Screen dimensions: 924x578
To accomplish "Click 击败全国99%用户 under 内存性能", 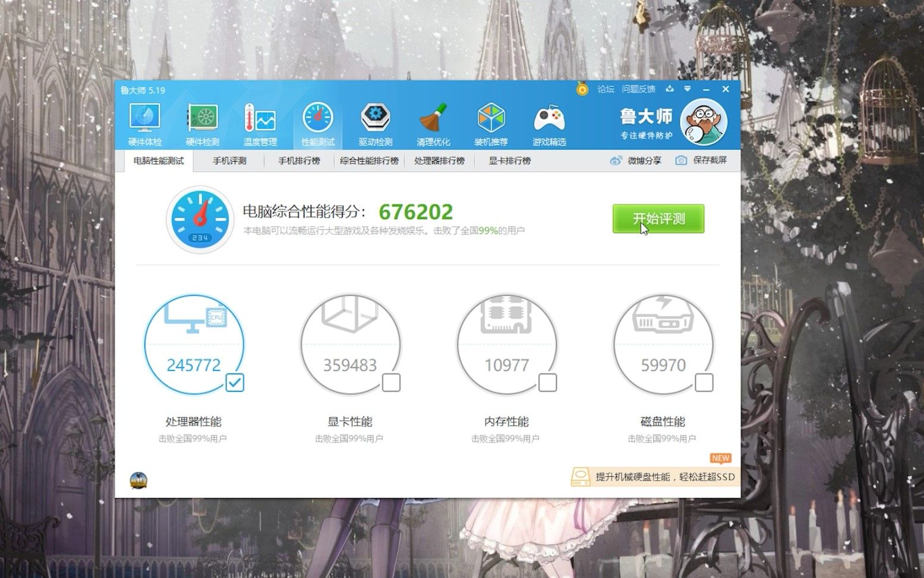I will pyautogui.click(x=505, y=439).
